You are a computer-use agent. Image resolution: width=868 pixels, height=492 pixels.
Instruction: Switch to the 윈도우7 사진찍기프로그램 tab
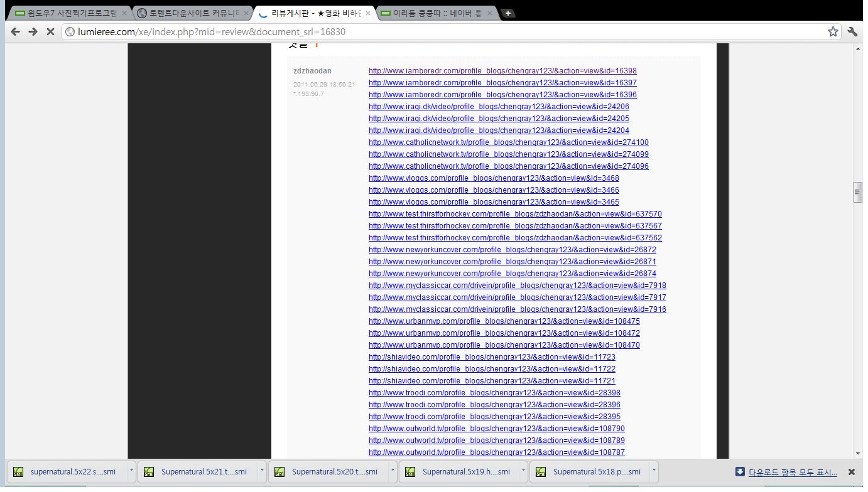click(69, 13)
